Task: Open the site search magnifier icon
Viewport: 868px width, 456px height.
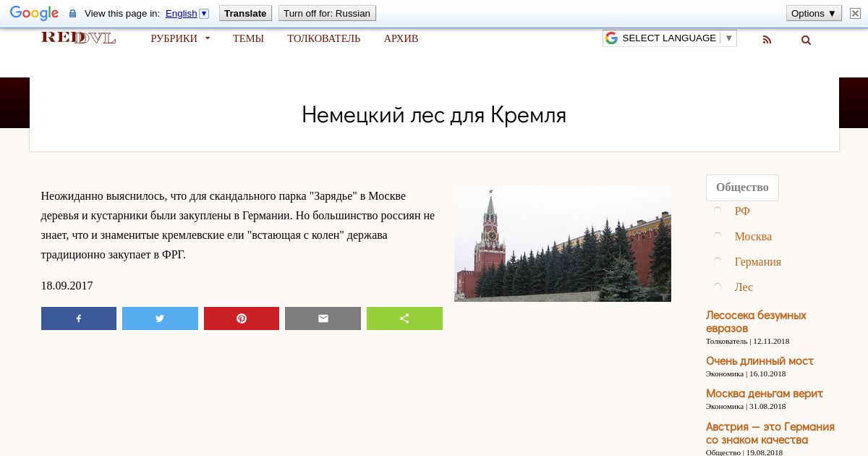Action: point(806,40)
